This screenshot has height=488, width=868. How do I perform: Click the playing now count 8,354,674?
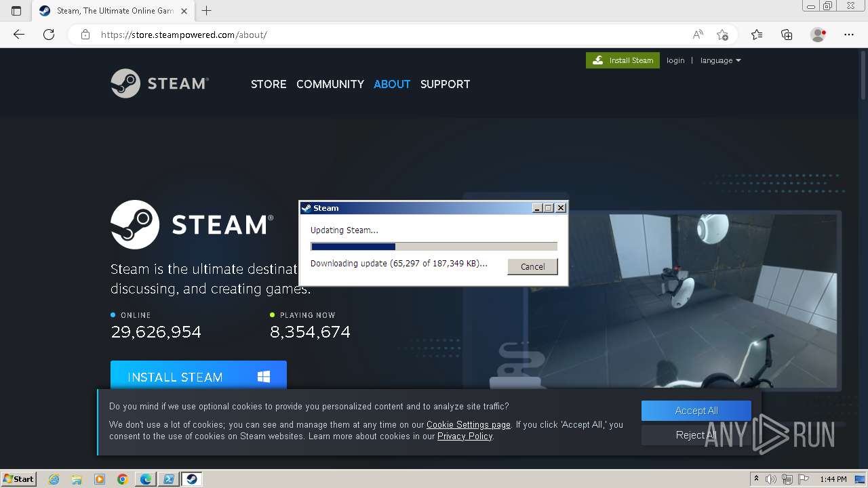(310, 332)
